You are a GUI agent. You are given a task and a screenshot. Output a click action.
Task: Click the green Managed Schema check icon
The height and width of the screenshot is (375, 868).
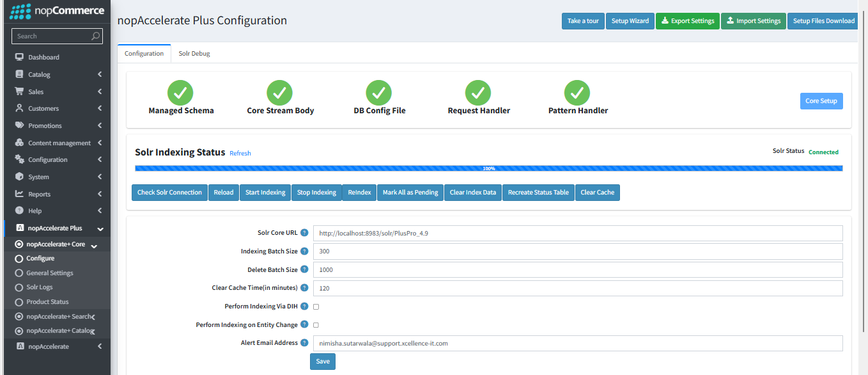pyautogui.click(x=180, y=92)
